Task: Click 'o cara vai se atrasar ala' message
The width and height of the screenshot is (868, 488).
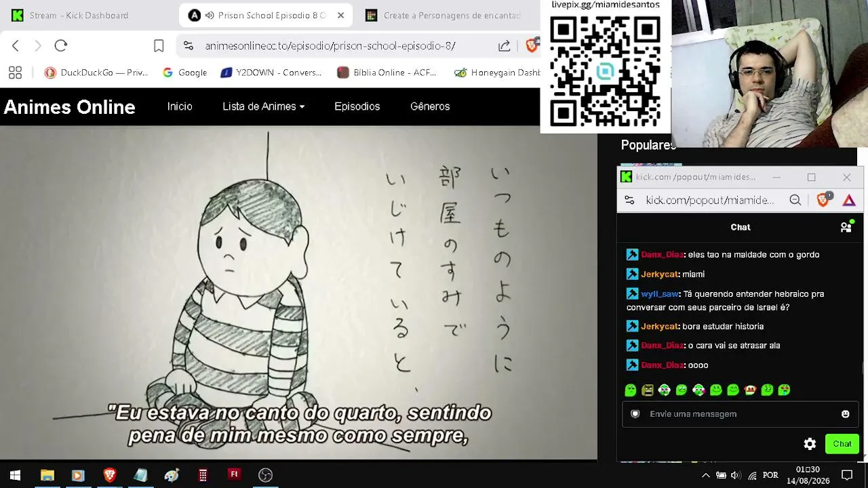Action: pos(734,346)
